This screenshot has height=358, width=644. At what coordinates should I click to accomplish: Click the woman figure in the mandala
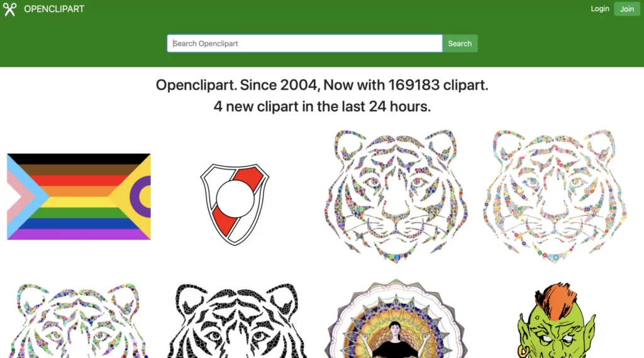pos(395,340)
